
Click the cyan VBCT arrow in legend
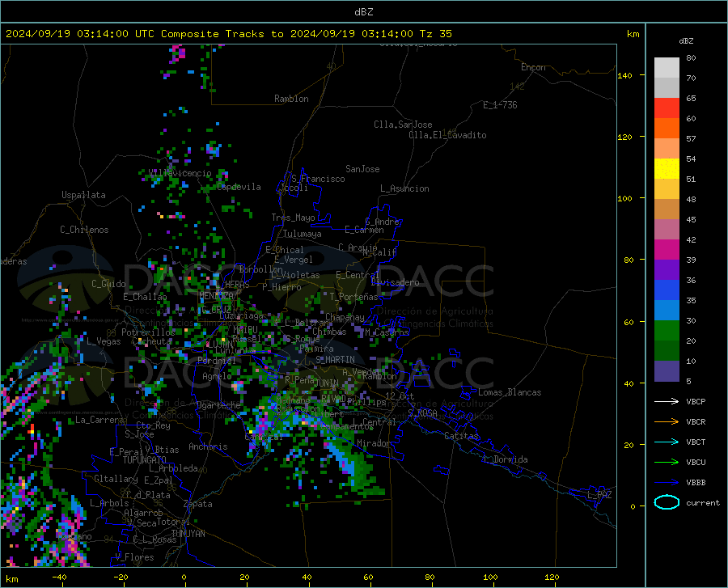(667, 442)
